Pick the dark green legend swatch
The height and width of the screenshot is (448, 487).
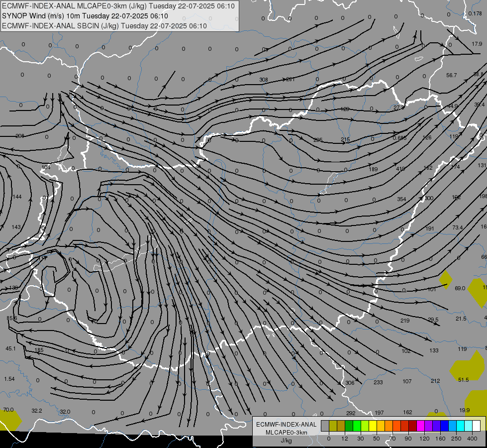click(x=349, y=426)
